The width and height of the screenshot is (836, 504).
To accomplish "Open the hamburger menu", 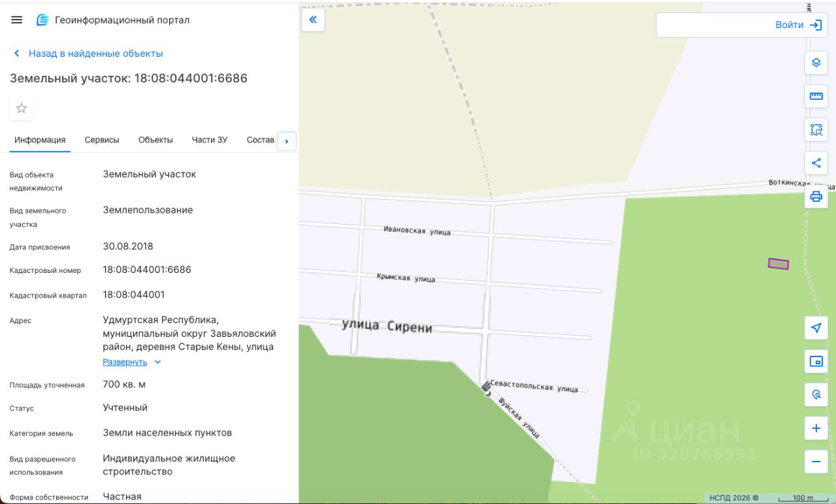I will [17, 20].
